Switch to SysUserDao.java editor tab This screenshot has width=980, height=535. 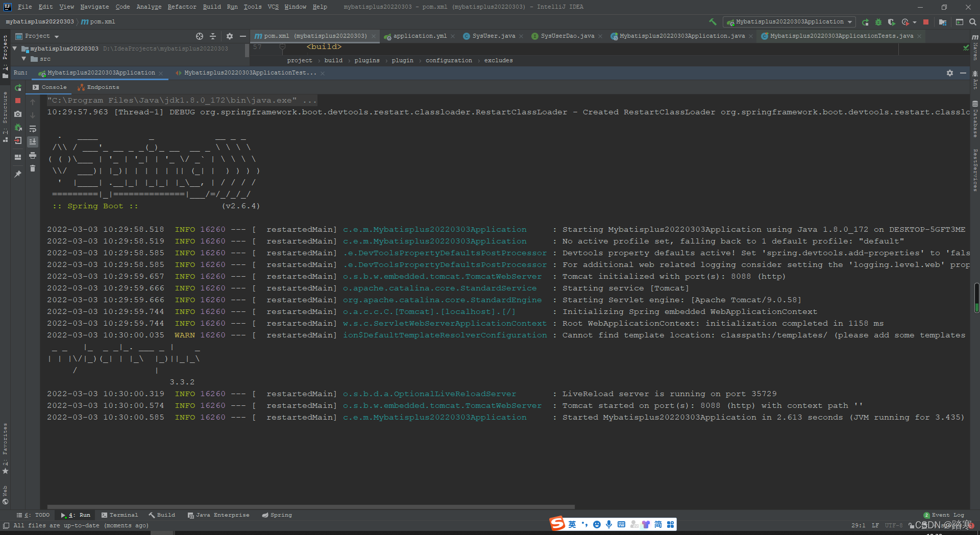567,36
